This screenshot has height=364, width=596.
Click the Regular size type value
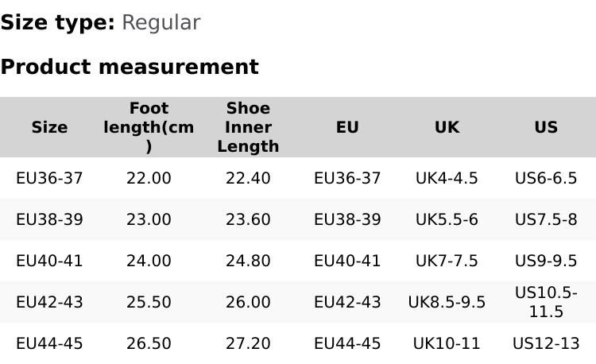click(161, 22)
